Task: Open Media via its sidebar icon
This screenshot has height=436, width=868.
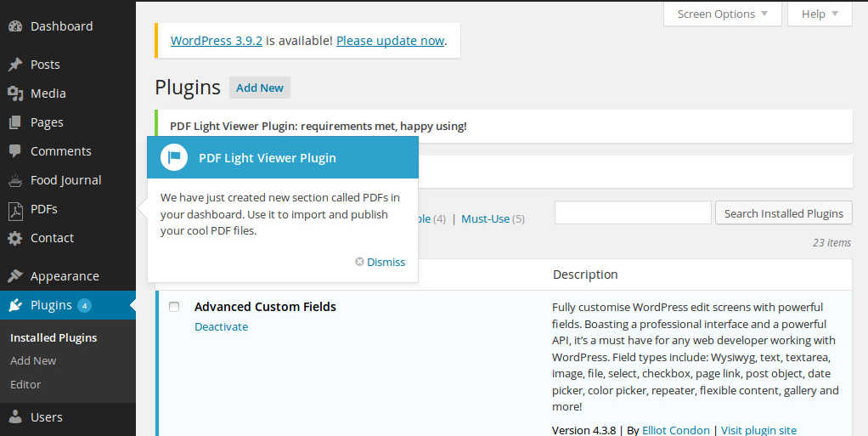Action: 15,93
